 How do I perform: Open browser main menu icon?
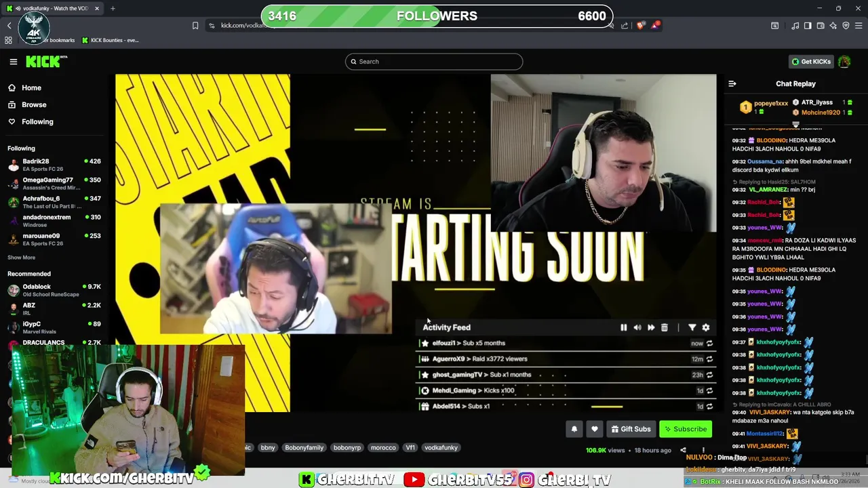pyautogui.click(x=859, y=26)
